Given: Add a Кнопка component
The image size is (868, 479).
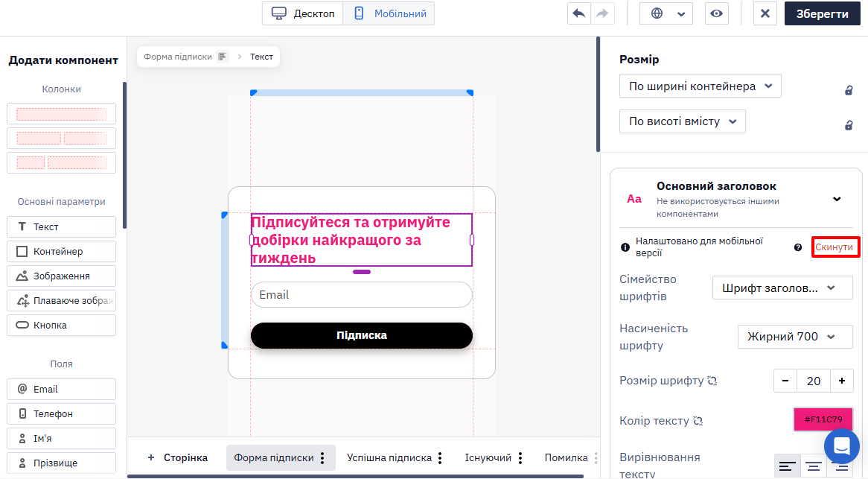Looking at the screenshot, I should 62,325.
